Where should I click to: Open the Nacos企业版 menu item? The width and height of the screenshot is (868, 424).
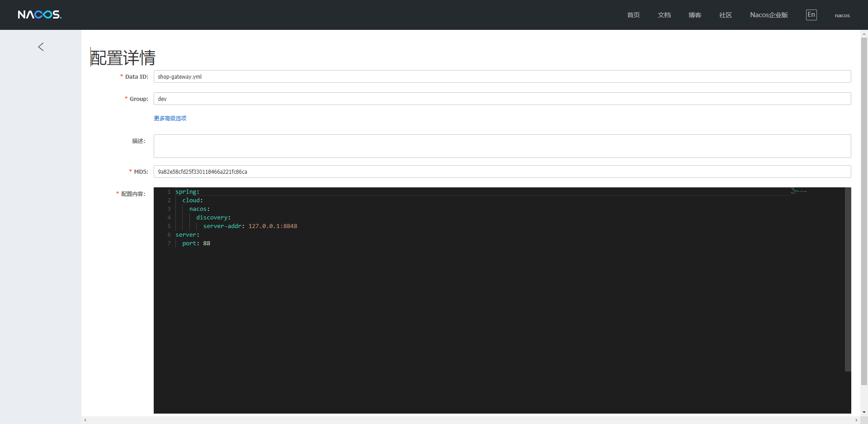[769, 15]
